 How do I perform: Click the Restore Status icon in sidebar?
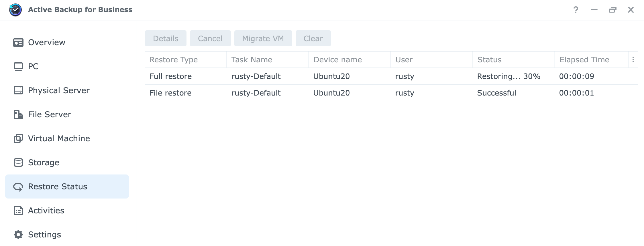[18, 187]
